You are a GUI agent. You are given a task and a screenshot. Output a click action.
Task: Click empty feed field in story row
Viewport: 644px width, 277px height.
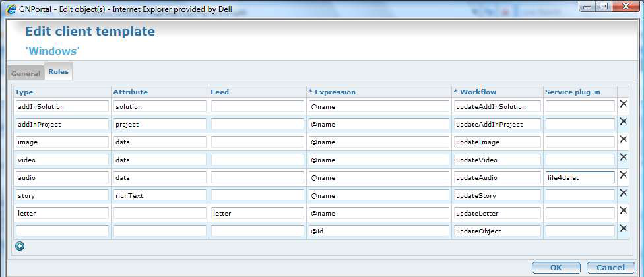257,195
